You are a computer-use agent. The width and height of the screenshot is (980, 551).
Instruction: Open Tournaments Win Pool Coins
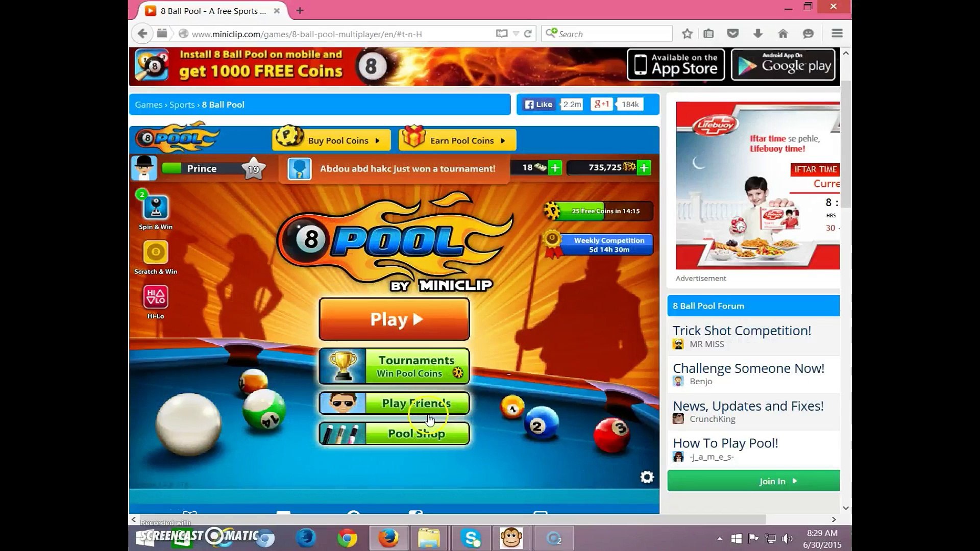[x=394, y=366]
